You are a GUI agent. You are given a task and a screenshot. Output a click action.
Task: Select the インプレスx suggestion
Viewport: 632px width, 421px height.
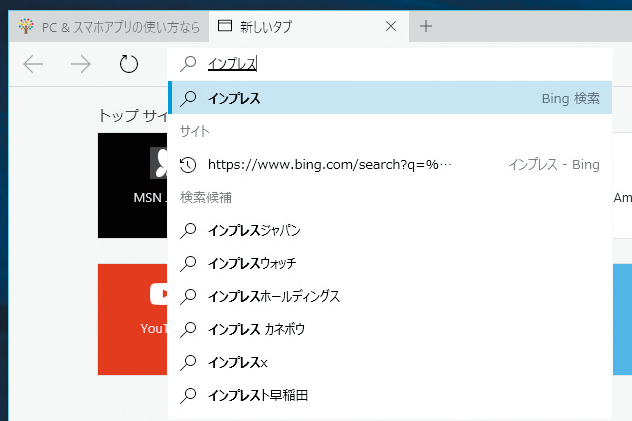(x=390, y=363)
